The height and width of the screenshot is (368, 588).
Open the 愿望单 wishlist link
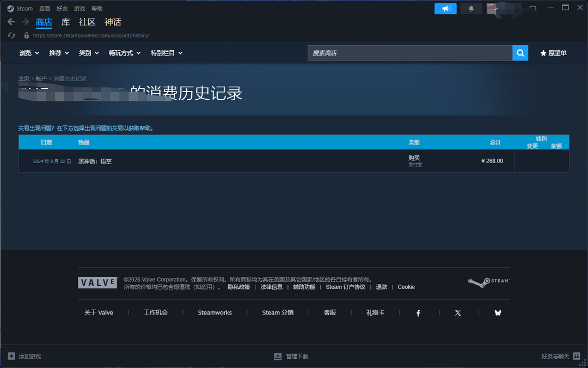pos(553,53)
